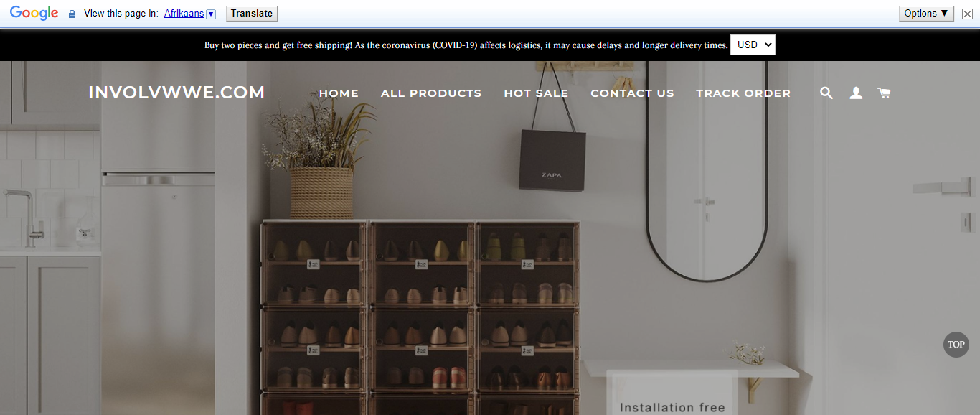Click the free shipping announcement text
This screenshot has width=980, height=415.
(466, 45)
